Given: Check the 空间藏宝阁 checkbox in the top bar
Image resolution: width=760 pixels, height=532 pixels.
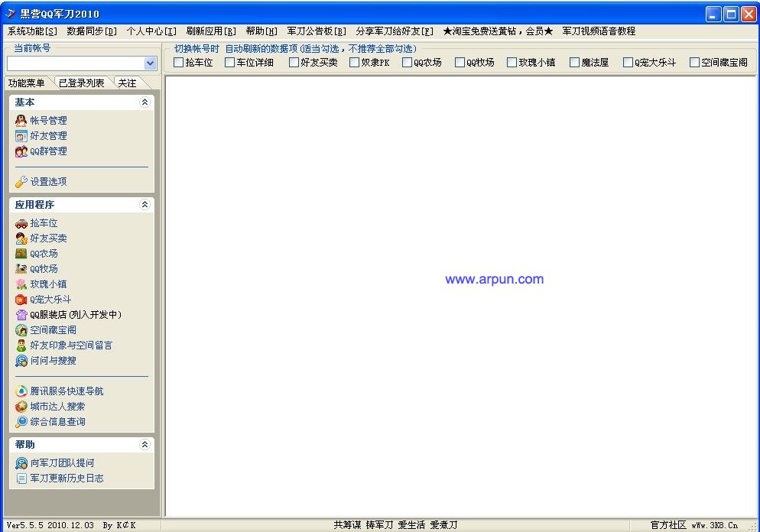Looking at the screenshot, I should tap(694, 63).
